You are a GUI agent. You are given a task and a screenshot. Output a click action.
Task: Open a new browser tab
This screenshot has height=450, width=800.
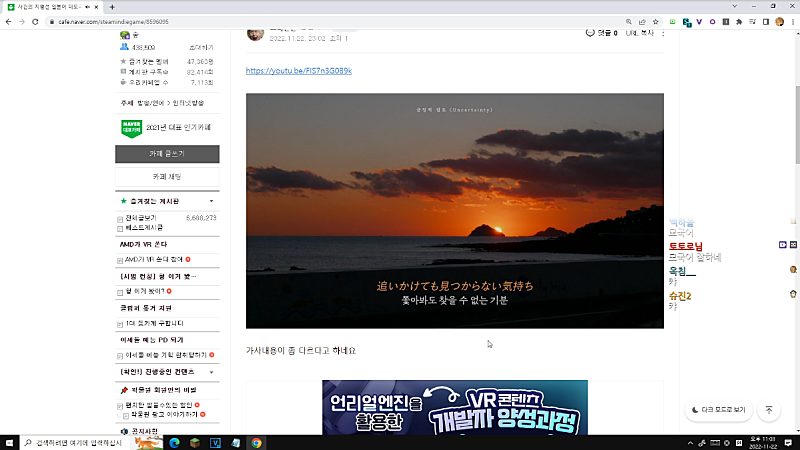(112, 7)
